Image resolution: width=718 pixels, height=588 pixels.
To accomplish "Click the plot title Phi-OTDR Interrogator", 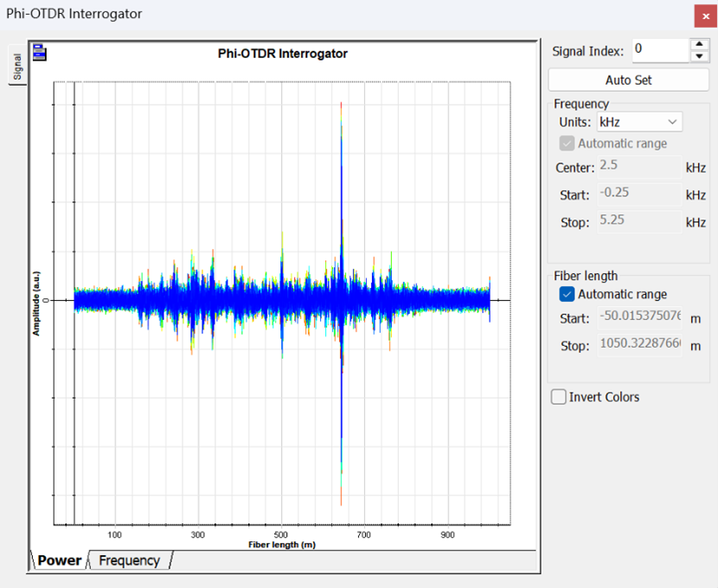I will (x=282, y=54).
